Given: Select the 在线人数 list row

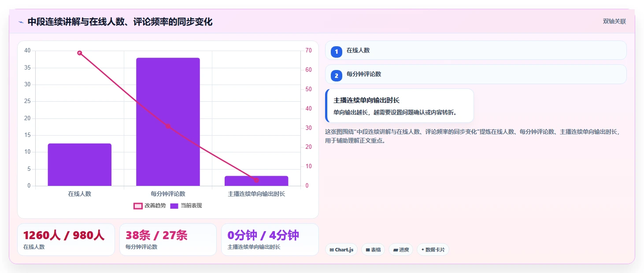Looking at the screenshot, I should pos(476,50).
